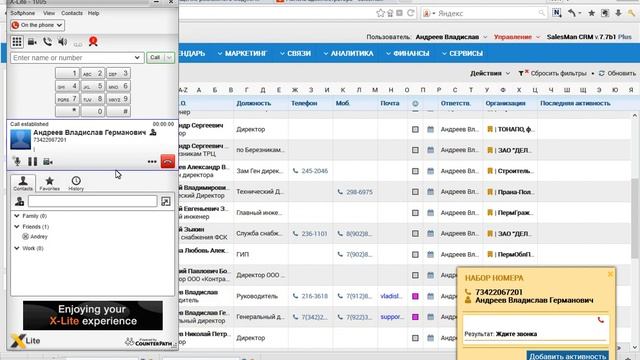Screen dimensions: 640x360
Task: Switch to the History tab
Action: click(x=76, y=183)
